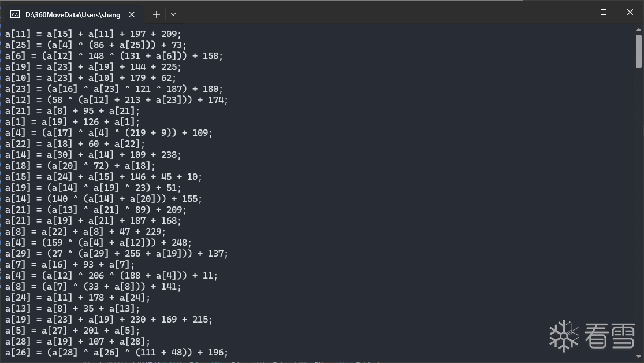This screenshot has height=363, width=644.
Task: Click the line a[29] = (27 ^ (a[29]
Action: coord(117,254)
